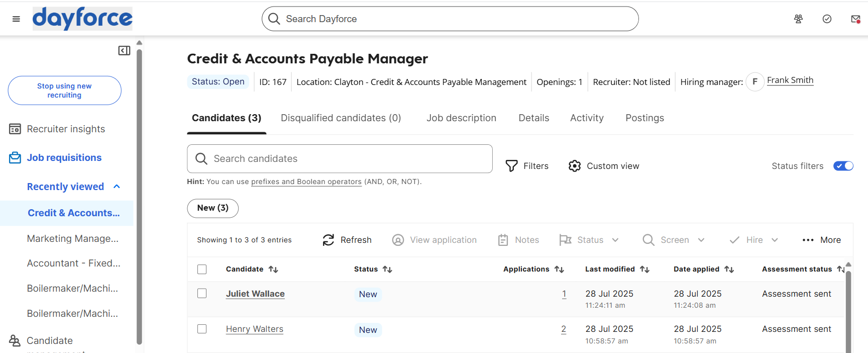Open the Disqualified candidates (0) tab
The height and width of the screenshot is (353, 868).
coord(341,118)
